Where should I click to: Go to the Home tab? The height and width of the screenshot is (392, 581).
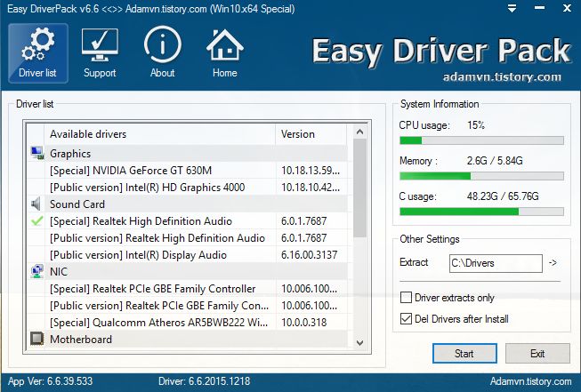224,53
